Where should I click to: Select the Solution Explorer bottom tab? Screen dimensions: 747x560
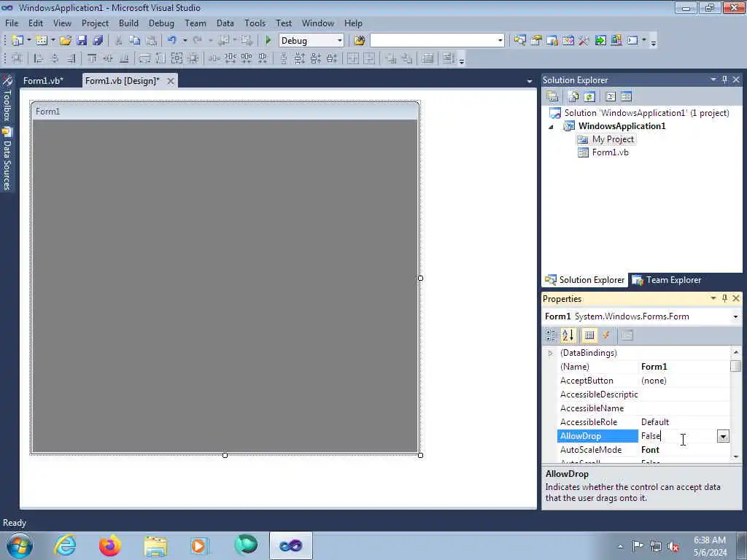584,280
